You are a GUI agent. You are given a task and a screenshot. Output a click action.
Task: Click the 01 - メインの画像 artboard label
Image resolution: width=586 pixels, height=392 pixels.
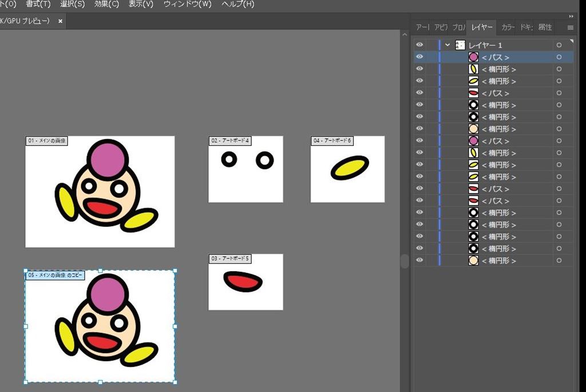tap(47, 141)
